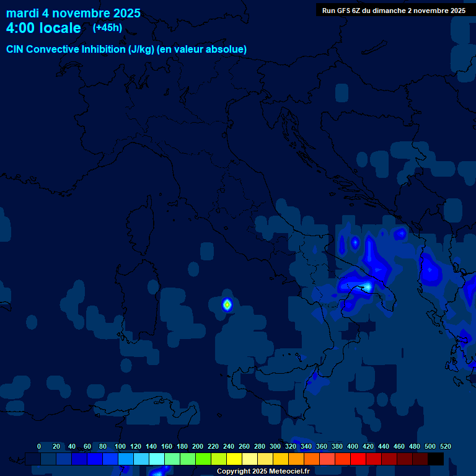Click the dark maroon swatch at 480
476x476 pixels.
pyautogui.click(x=420, y=459)
